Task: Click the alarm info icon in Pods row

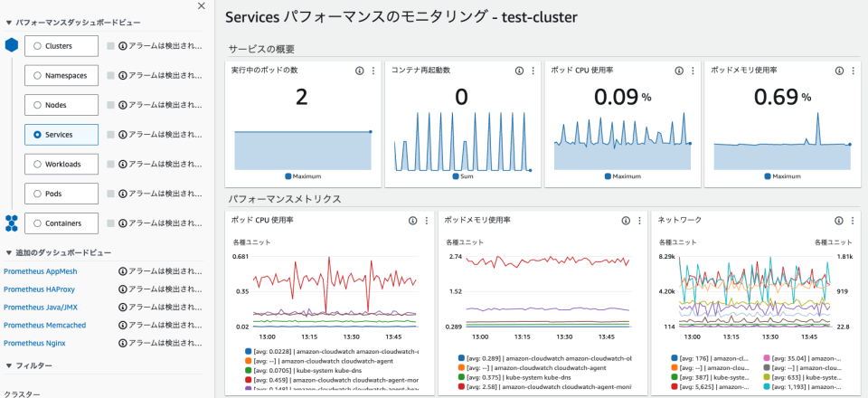Action: point(123,194)
